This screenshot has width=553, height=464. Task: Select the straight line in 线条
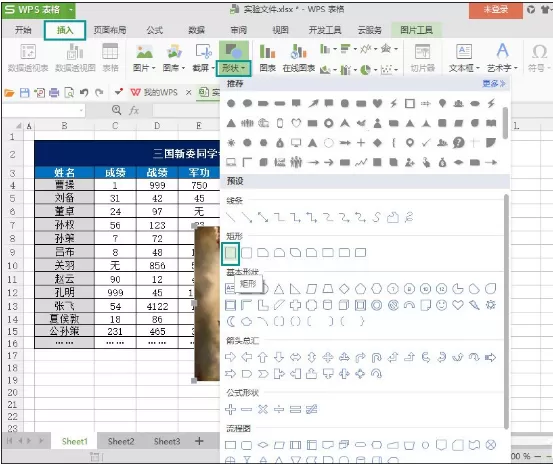point(231,217)
